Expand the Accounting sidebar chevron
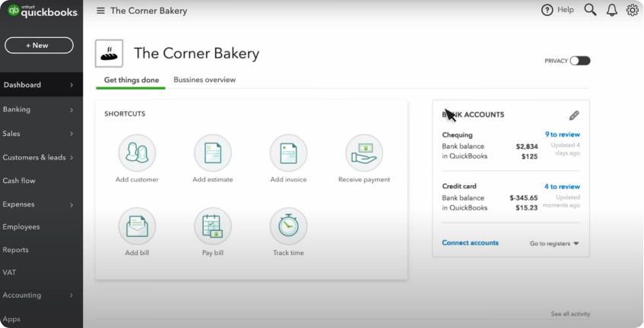The image size is (644, 328). pyautogui.click(x=71, y=295)
